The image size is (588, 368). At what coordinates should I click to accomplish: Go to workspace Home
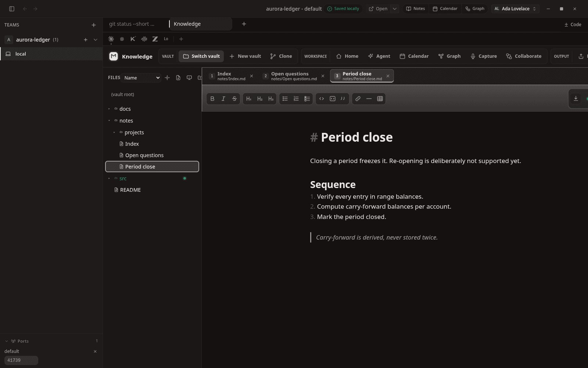tap(347, 56)
